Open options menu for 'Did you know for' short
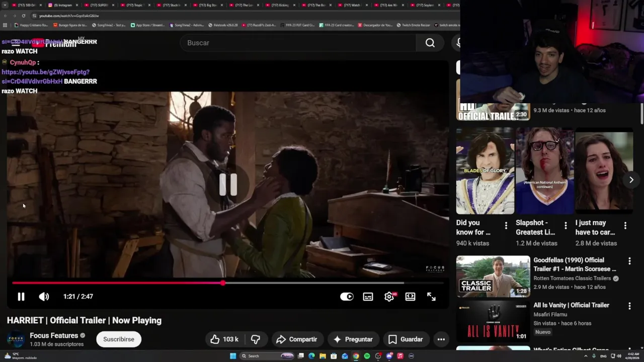 click(506, 226)
